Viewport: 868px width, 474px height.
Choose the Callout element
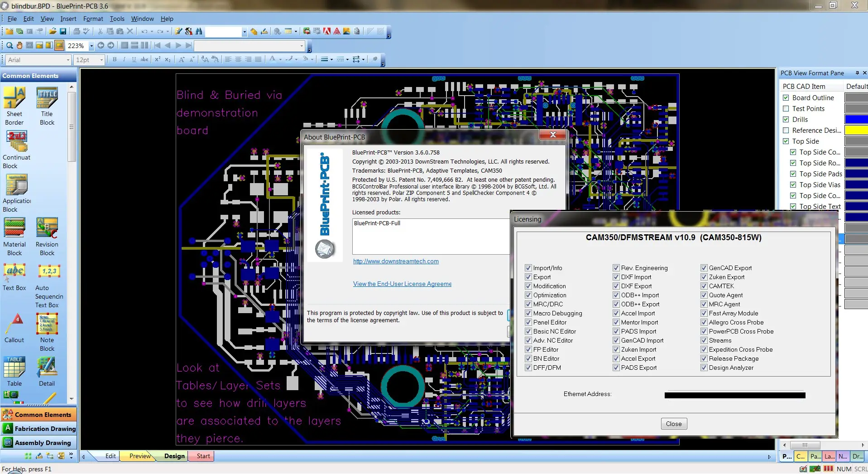click(x=14, y=328)
